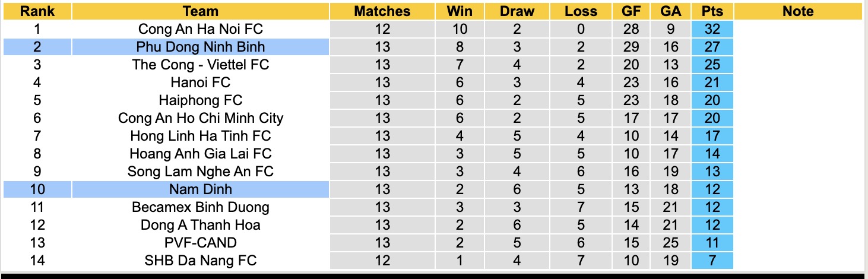
Task: Sort by the Win column header
Action: [x=460, y=11]
